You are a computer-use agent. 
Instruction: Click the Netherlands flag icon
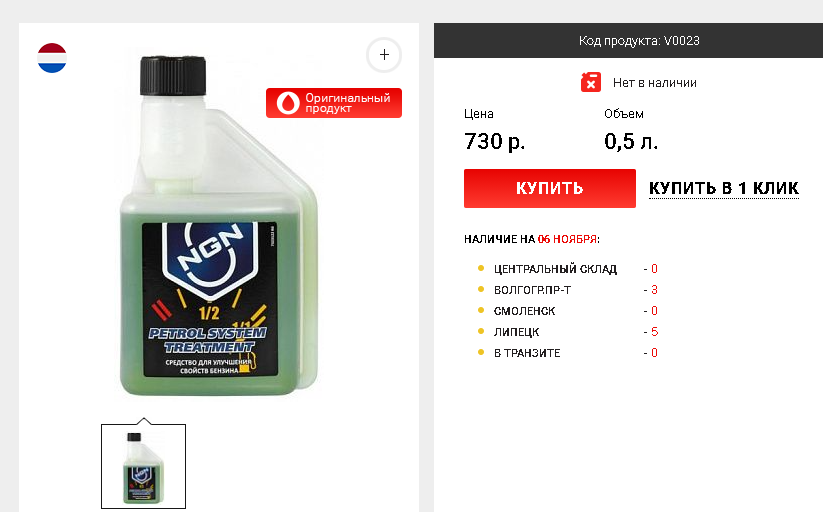click(52, 58)
